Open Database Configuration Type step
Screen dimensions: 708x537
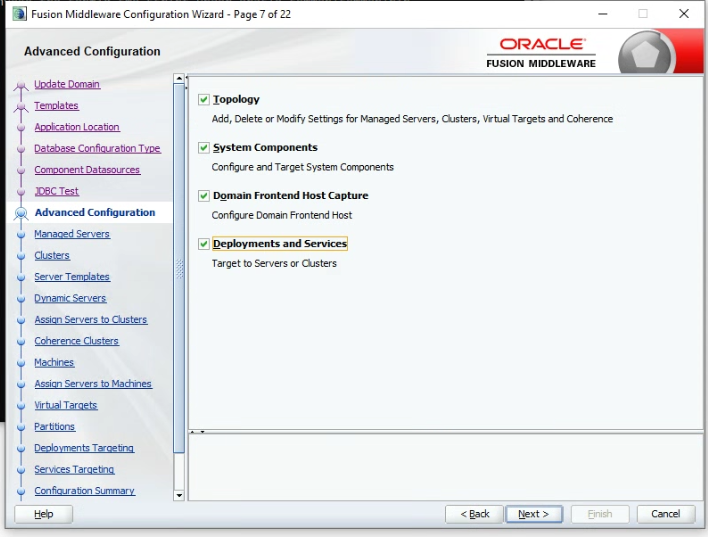click(97, 148)
